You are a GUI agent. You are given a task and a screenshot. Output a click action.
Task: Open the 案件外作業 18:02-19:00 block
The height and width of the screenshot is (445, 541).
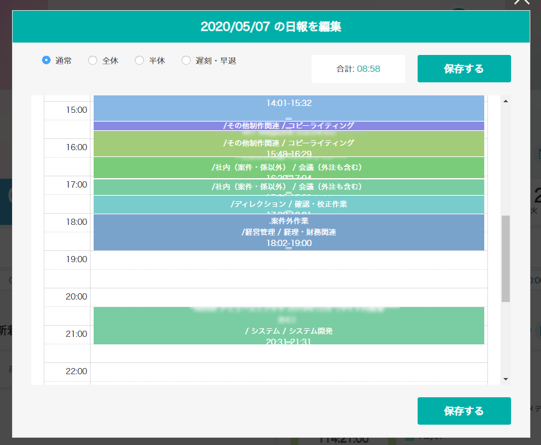point(289,232)
